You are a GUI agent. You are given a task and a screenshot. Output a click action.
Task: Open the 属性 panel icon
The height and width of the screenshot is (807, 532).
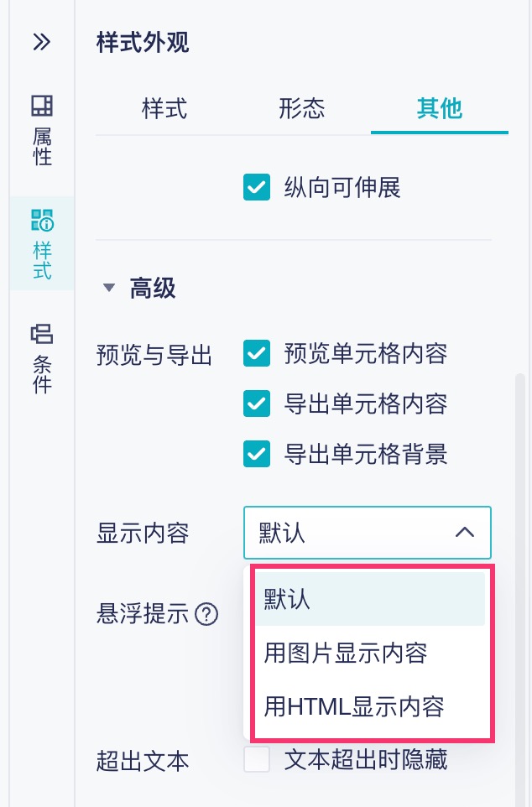42,129
